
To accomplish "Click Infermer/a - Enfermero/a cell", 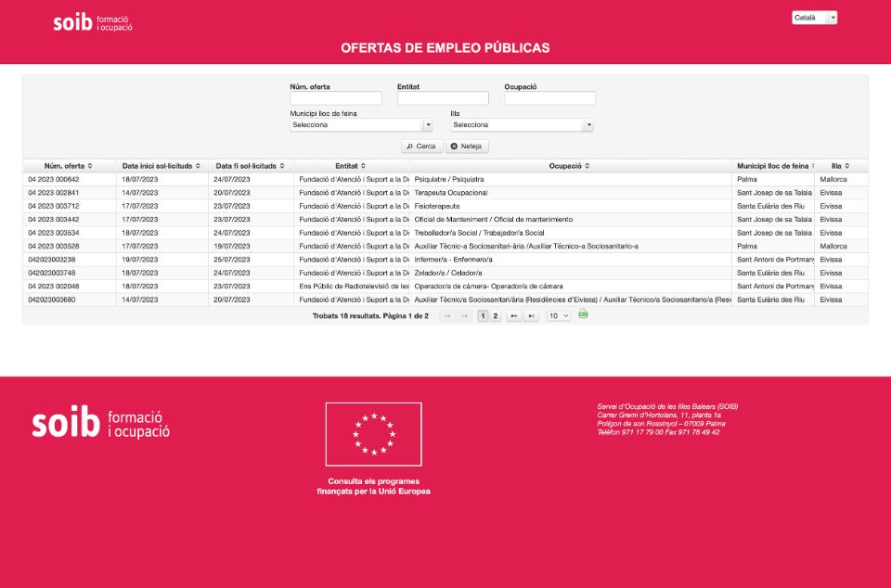I will point(570,260).
